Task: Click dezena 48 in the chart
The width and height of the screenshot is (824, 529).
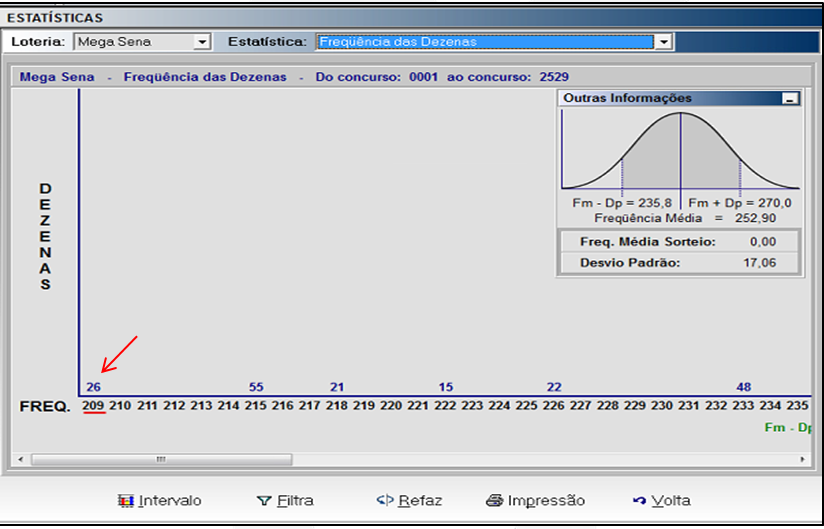Action: click(744, 387)
